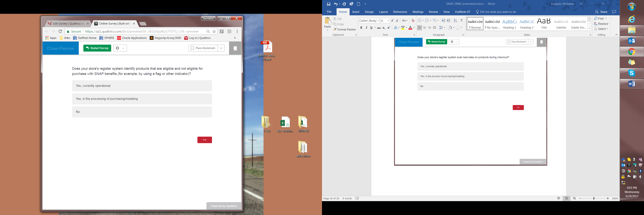
Task: Click the red next arrow button in browser
Action: pyautogui.click(x=205, y=140)
